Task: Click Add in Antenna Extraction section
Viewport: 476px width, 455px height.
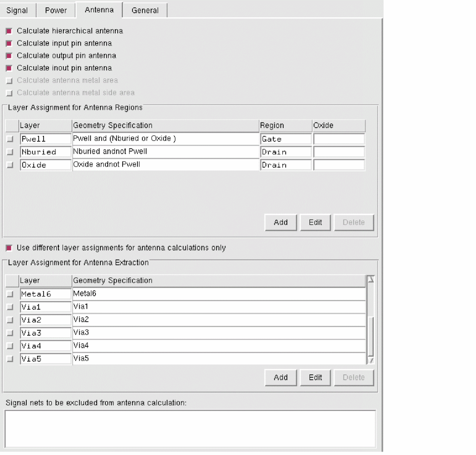Action: pos(280,377)
